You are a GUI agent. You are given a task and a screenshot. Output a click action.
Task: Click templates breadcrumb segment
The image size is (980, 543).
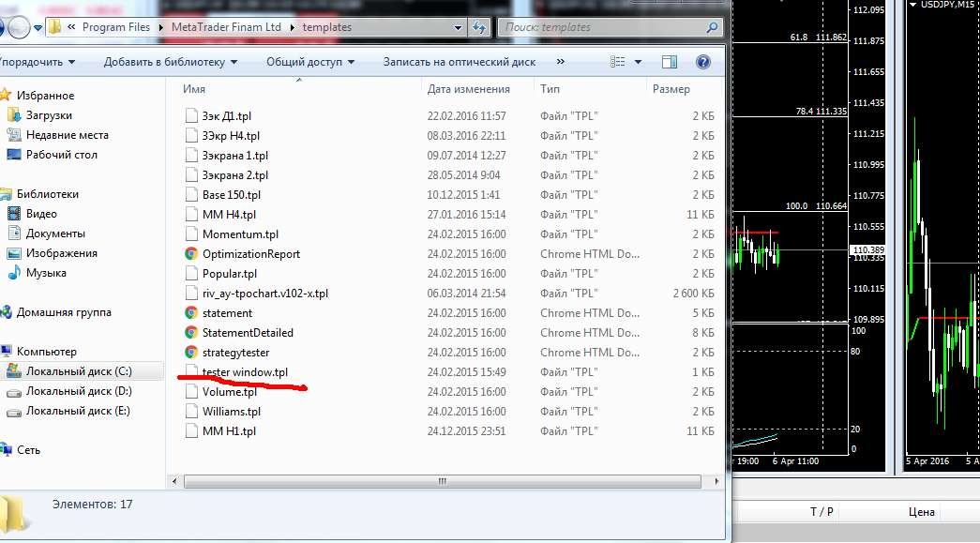pyautogui.click(x=327, y=27)
